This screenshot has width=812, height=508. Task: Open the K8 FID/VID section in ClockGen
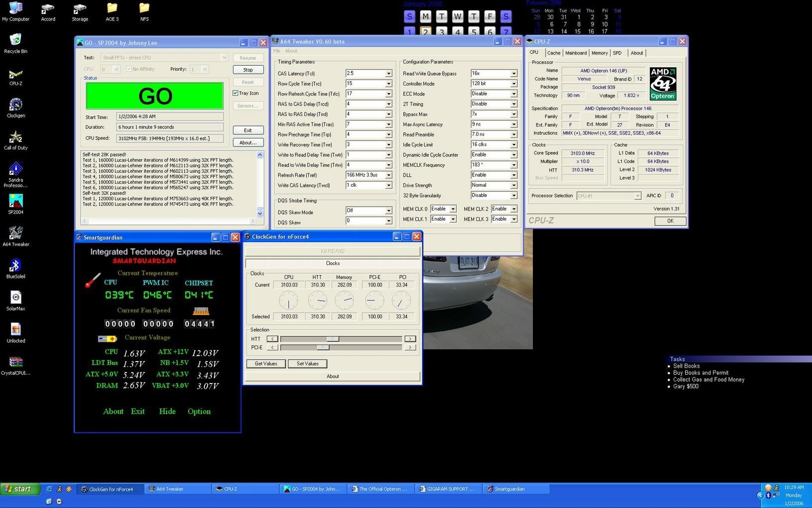click(x=332, y=251)
